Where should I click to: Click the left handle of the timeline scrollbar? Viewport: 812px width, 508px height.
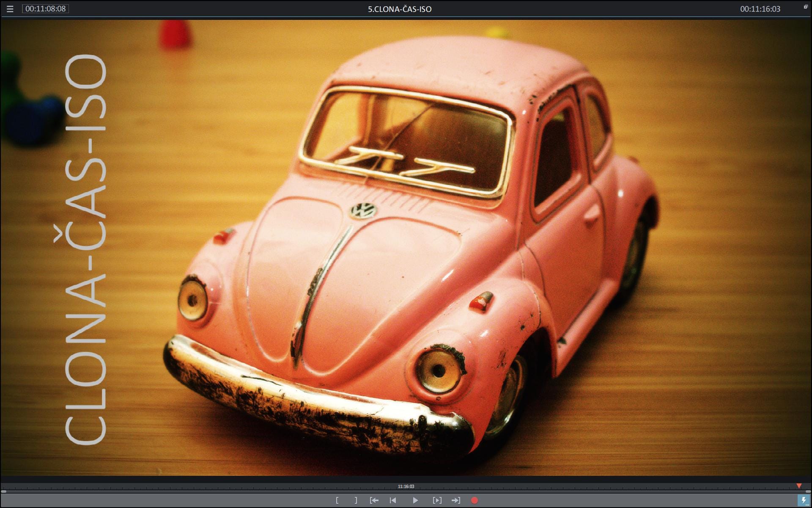[x=3, y=491]
